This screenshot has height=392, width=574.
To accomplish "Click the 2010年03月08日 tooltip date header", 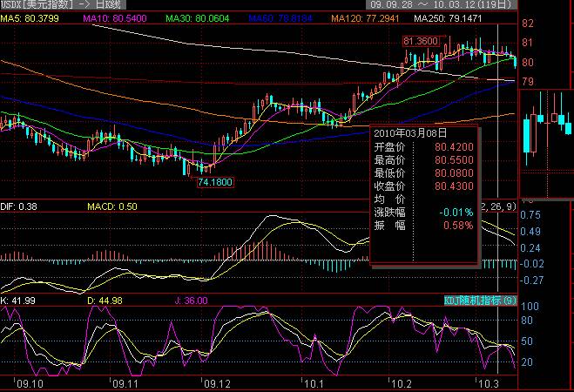I will (x=410, y=133).
